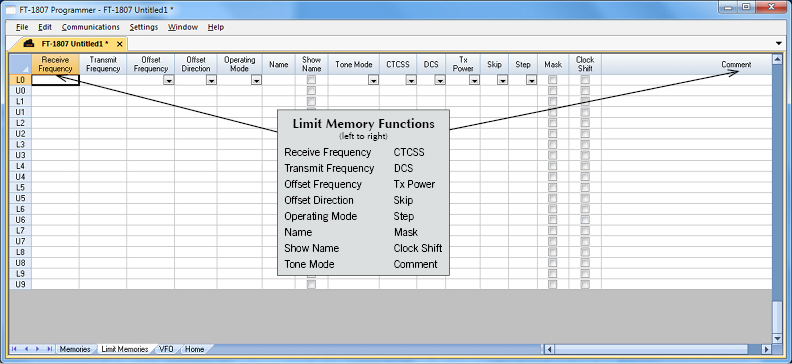Click the select-all grid corner cell
Screen dimensions: 792x364
tap(20, 65)
